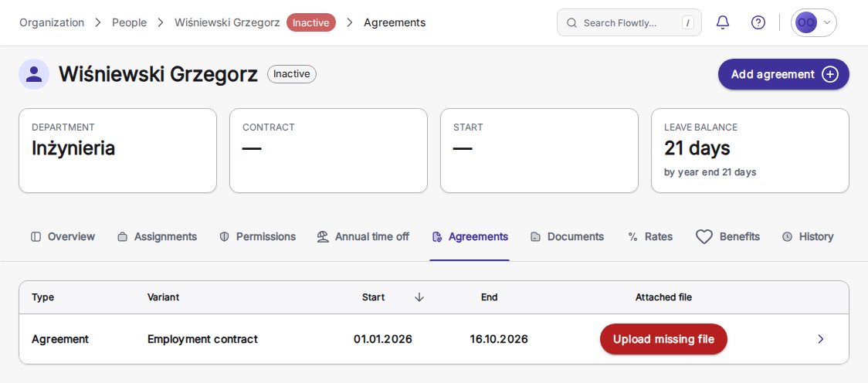Image resolution: width=868 pixels, height=383 pixels.
Task: Open the Department Inżynieria card
Action: 118,151
